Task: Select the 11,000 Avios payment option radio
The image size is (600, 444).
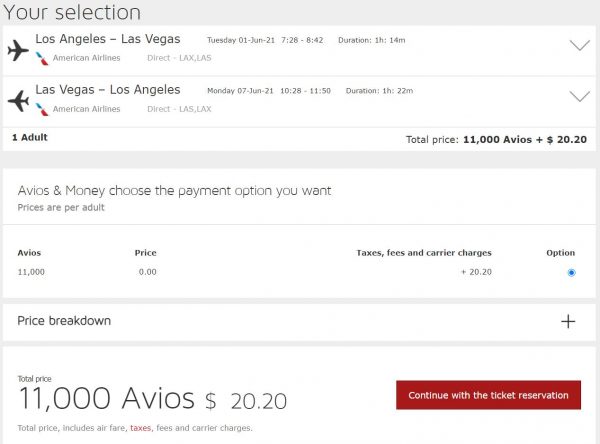Action: (571, 272)
